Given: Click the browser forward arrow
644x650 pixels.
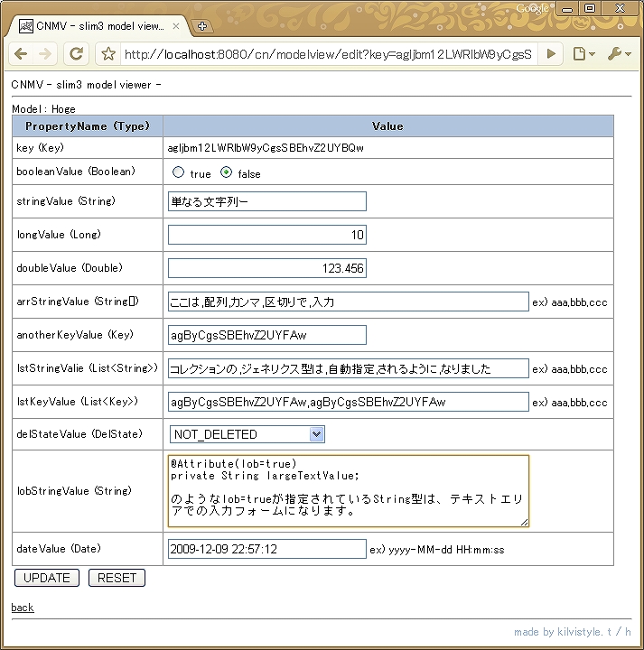Looking at the screenshot, I should pos(45,54).
